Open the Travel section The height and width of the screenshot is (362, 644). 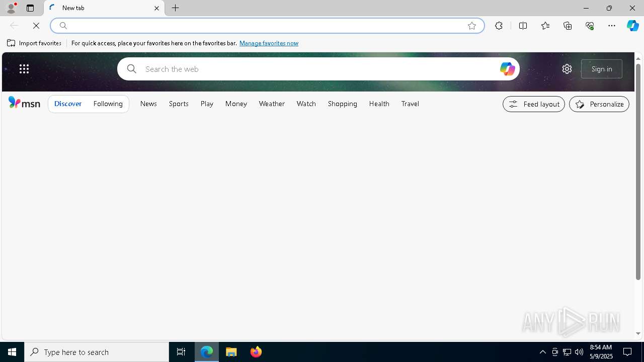(410, 104)
